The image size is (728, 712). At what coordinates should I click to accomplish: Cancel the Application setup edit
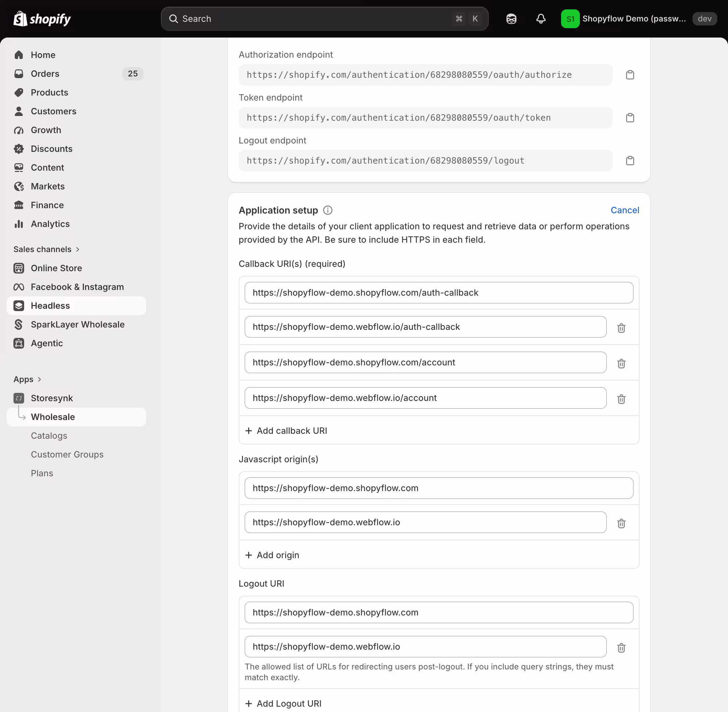point(625,210)
